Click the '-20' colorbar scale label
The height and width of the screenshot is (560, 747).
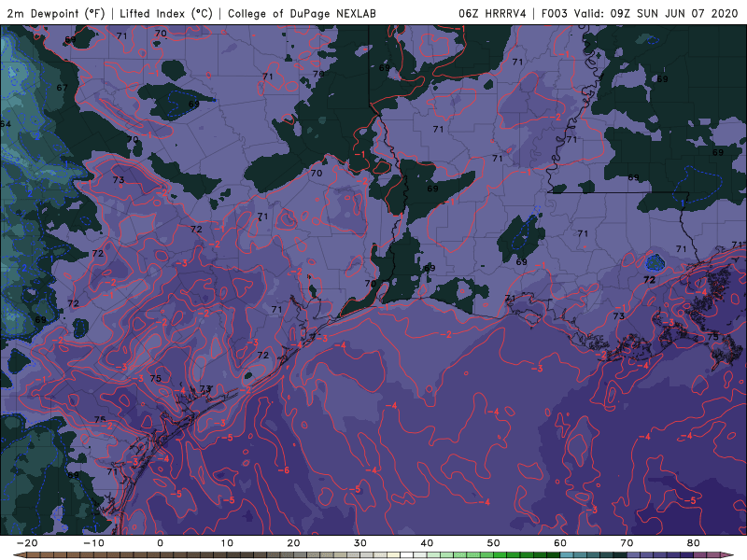point(27,543)
